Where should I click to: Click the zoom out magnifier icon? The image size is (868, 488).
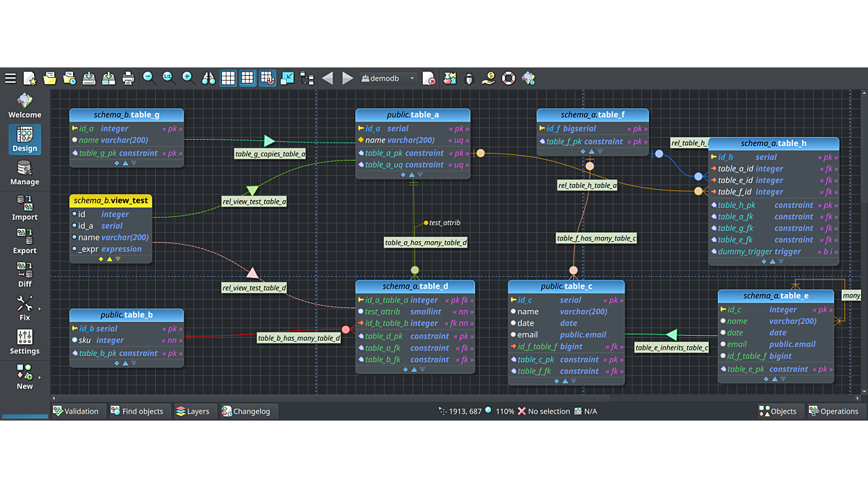click(x=148, y=78)
